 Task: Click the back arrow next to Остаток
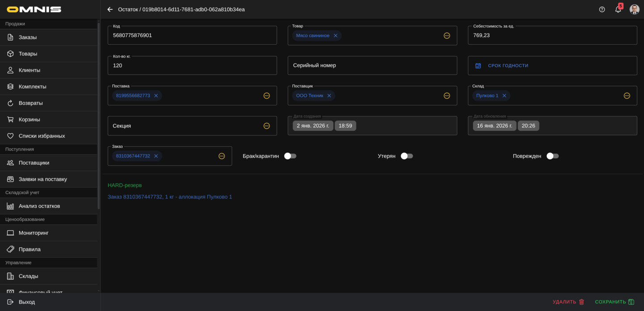click(110, 9)
